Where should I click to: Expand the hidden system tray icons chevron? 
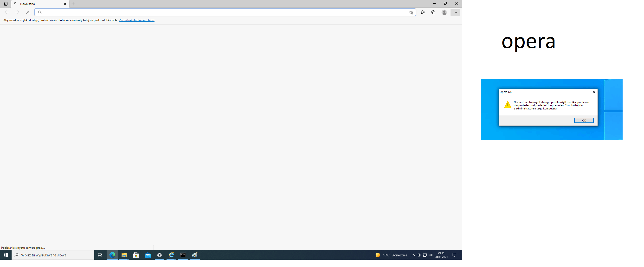(x=413, y=255)
